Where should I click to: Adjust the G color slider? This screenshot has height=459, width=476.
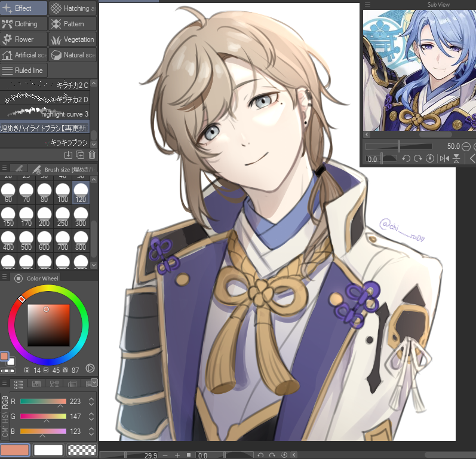[x=43, y=416]
